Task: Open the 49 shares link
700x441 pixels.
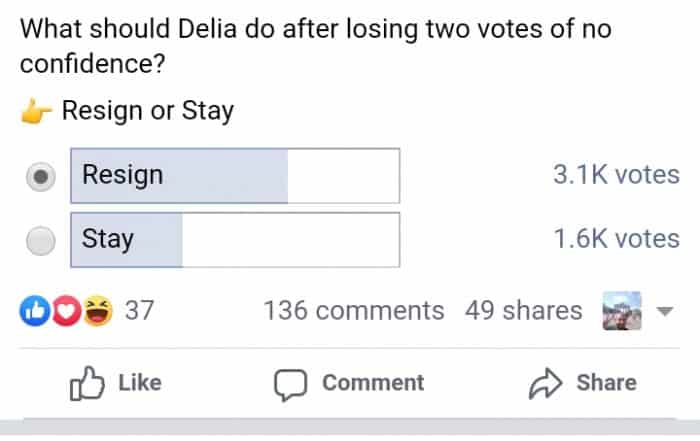Action: [523, 311]
